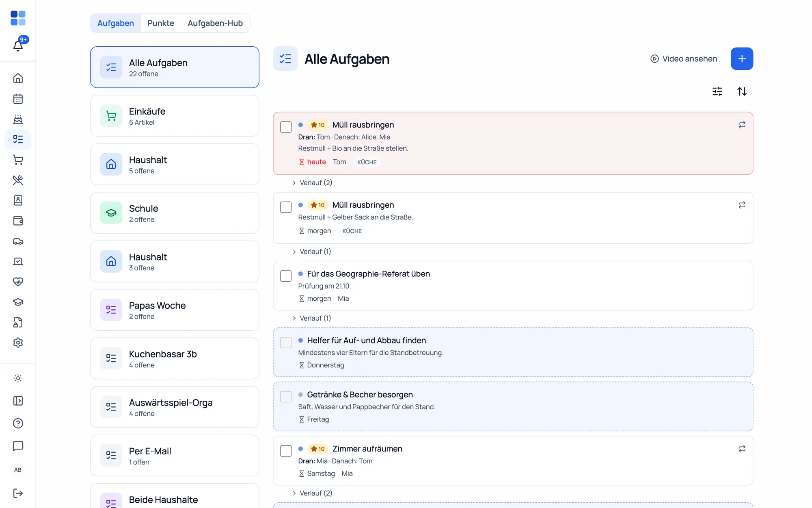
Task: Check off Getränke & Becher besorgen
Action: 286,397
